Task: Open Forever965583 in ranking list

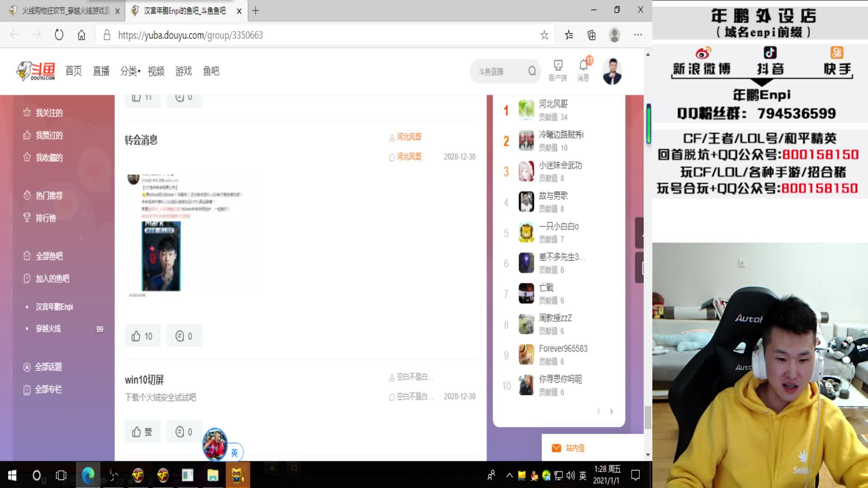Action: [563, 348]
